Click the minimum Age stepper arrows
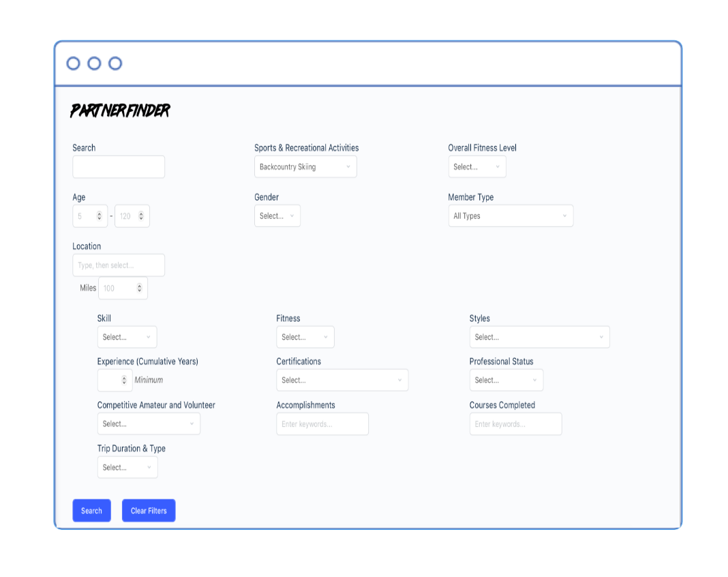 pos(100,216)
